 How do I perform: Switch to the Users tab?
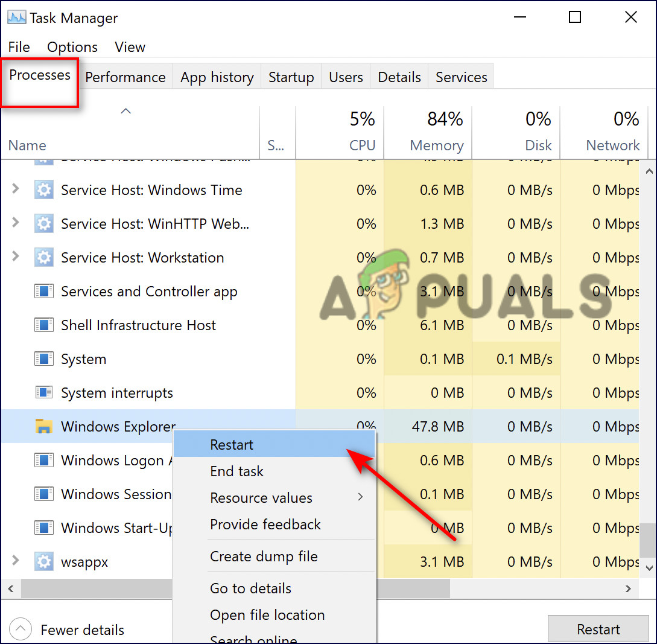(346, 77)
